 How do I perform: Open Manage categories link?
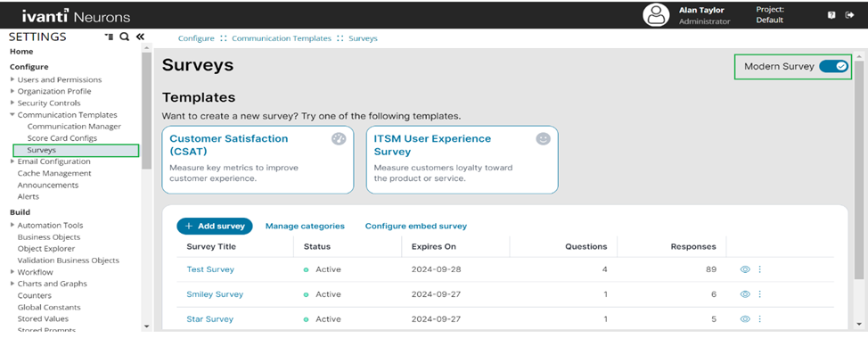click(305, 227)
